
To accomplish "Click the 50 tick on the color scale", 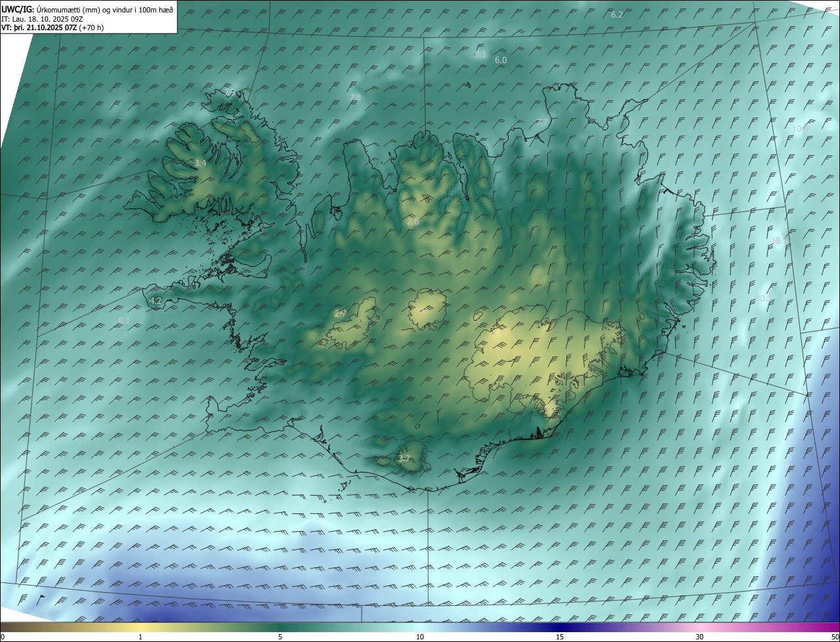I will click(x=834, y=637).
